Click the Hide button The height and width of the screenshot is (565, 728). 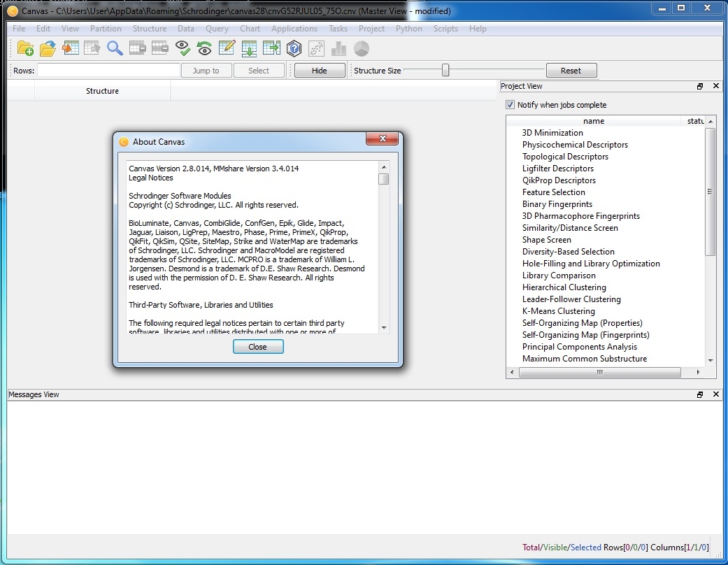[320, 71]
